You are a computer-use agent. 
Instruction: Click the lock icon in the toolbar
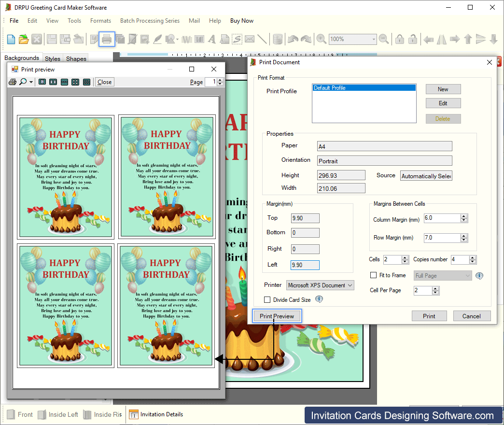coord(400,39)
